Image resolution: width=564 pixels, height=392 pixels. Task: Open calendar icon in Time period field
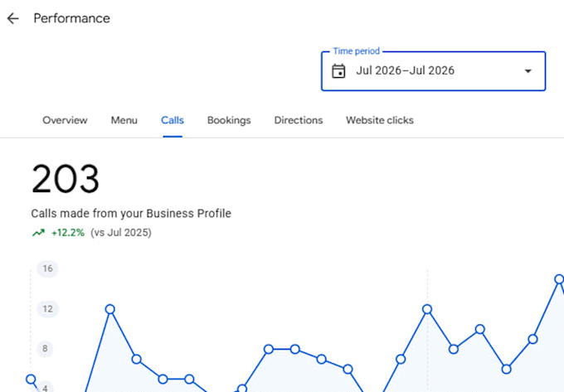click(338, 70)
